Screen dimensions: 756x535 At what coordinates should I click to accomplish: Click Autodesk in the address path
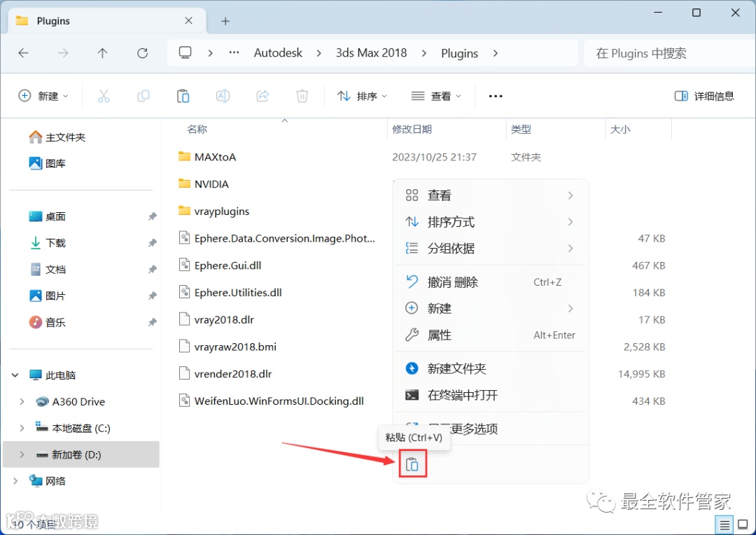pyautogui.click(x=278, y=53)
